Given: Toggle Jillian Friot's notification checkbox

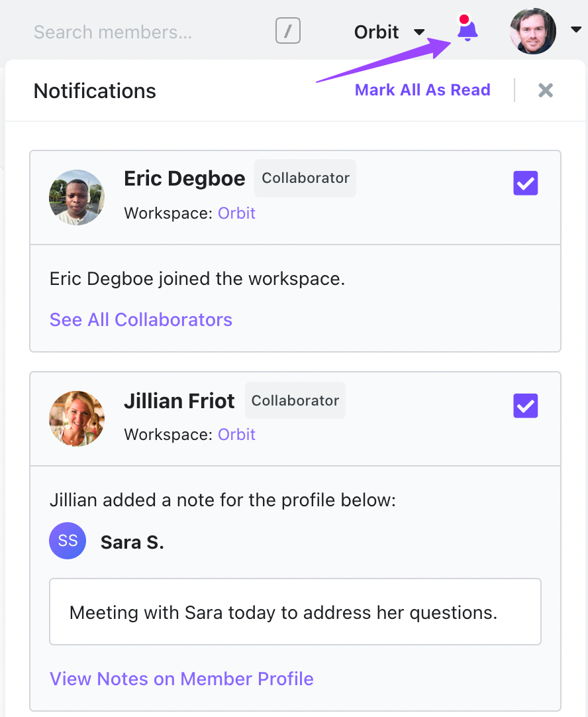Looking at the screenshot, I should coord(525,406).
